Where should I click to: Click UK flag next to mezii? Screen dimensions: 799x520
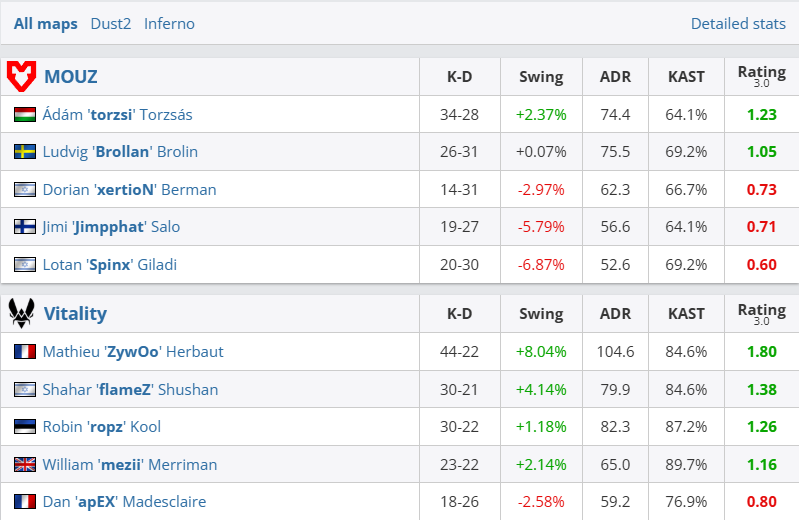point(25,464)
